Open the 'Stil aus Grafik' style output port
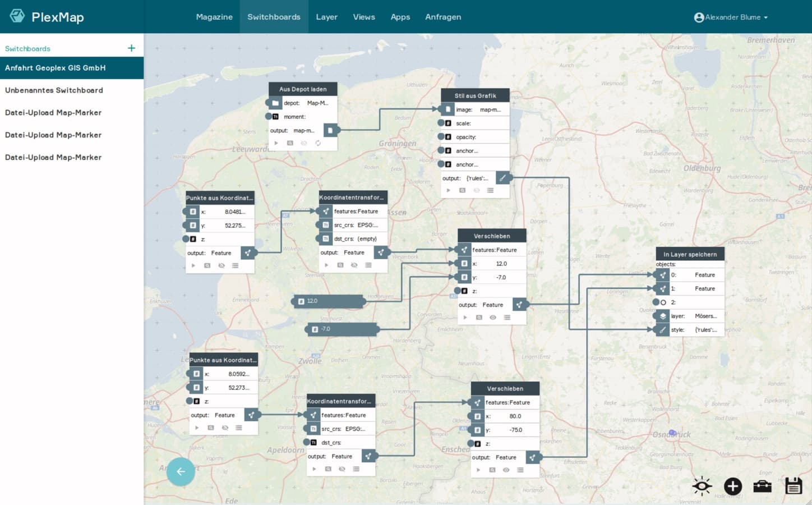 click(x=503, y=178)
